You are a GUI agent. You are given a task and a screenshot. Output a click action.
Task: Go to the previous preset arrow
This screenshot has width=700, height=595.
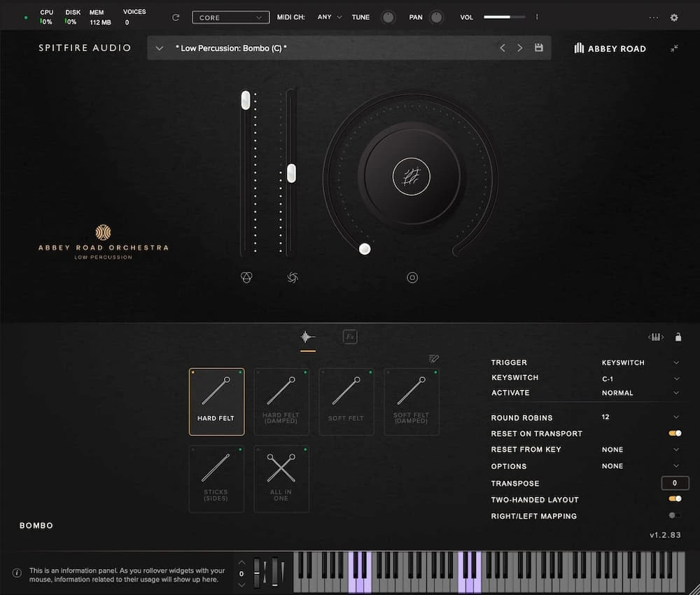(502, 48)
